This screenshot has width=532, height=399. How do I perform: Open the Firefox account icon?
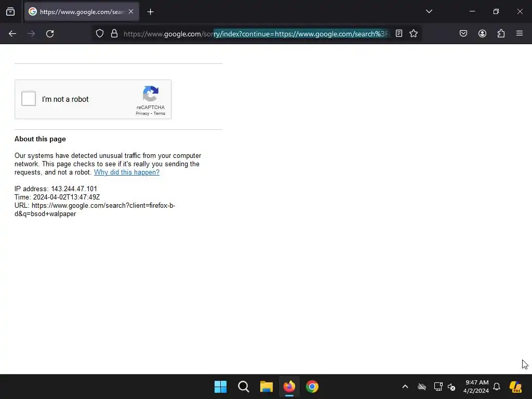point(482,34)
